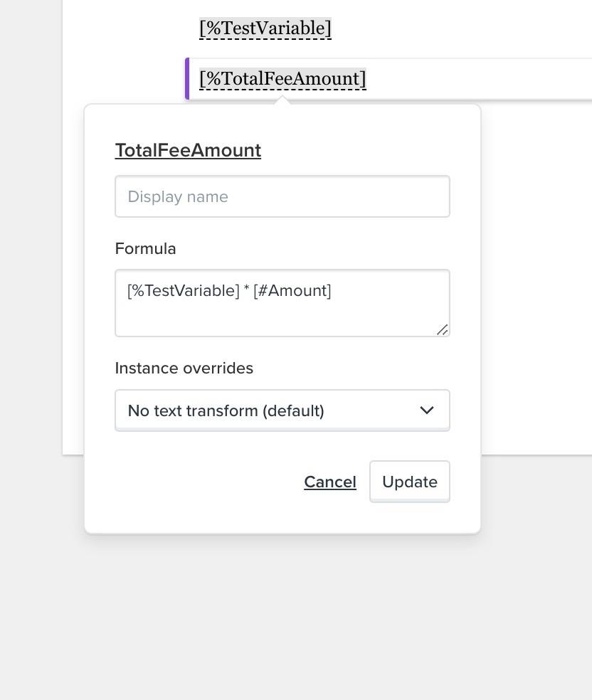Click the dropdown chevron arrow icon
The width and height of the screenshot is (592, 700).
pyautogui.click(x=427, y=410)
